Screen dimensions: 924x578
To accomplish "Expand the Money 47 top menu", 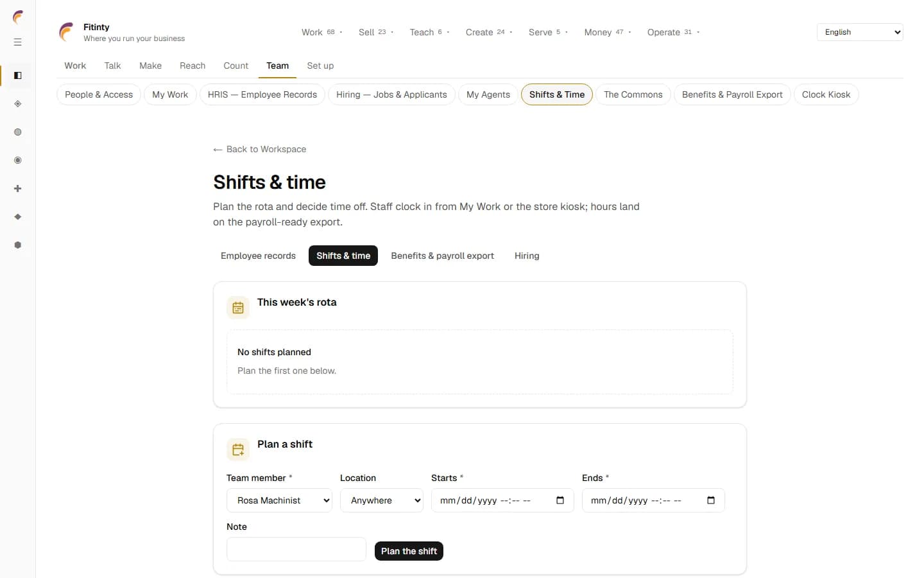I will (x=608, y=32).
